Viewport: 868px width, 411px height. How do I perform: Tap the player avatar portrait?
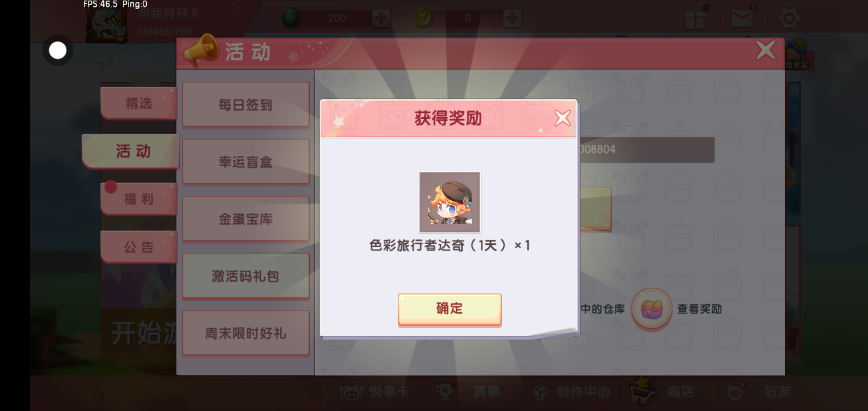click(x=106, y=24)
